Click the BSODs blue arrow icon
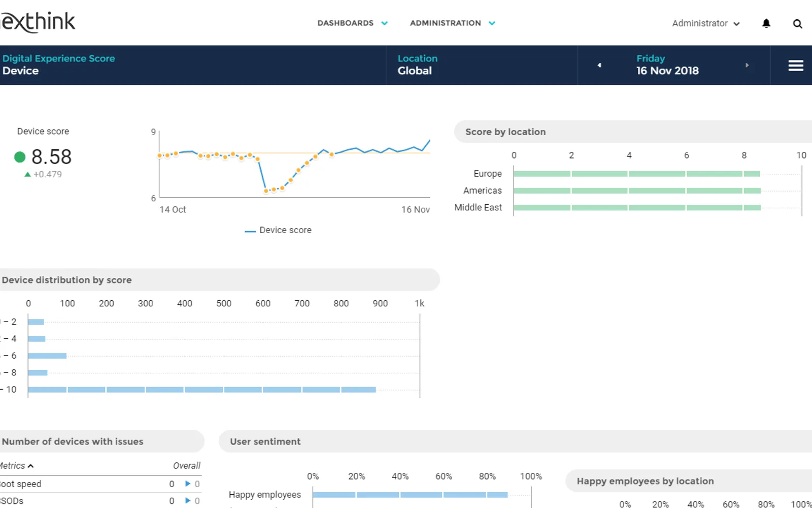Image resolution: width=812 pixels, height=508 pixels. (188, 500)
